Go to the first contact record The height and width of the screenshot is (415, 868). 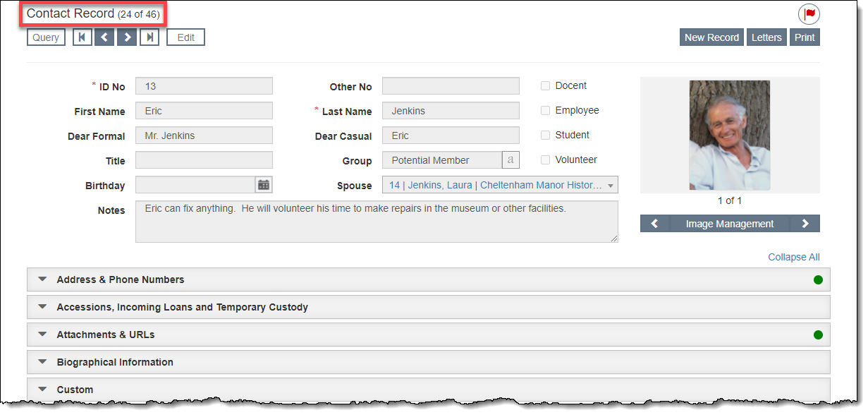(82, 37)
